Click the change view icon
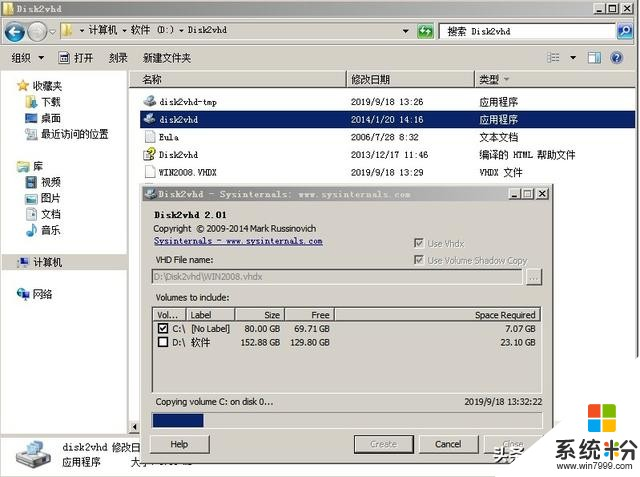The image size is (640, 477). click(x=553, y=58)
